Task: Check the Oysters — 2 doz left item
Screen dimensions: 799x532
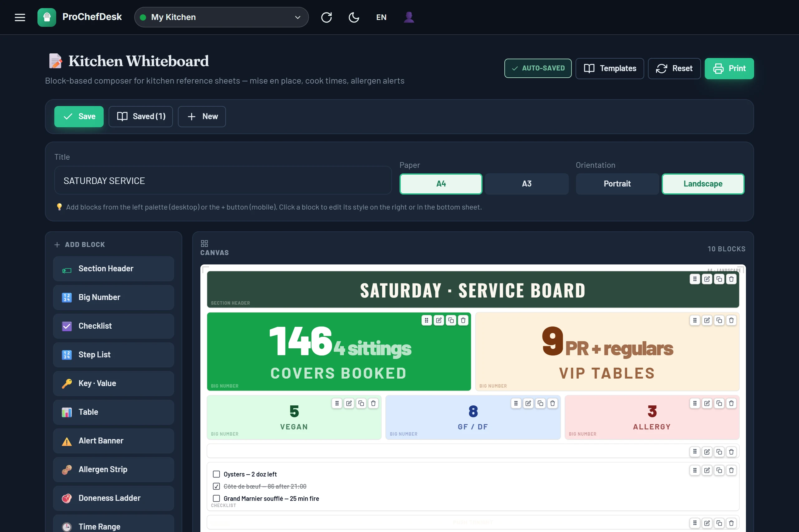Action: 216,474
